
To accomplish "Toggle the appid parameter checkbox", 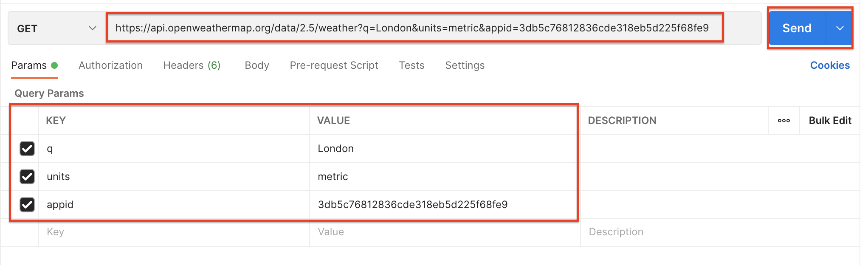I will (x=27, y=205).
